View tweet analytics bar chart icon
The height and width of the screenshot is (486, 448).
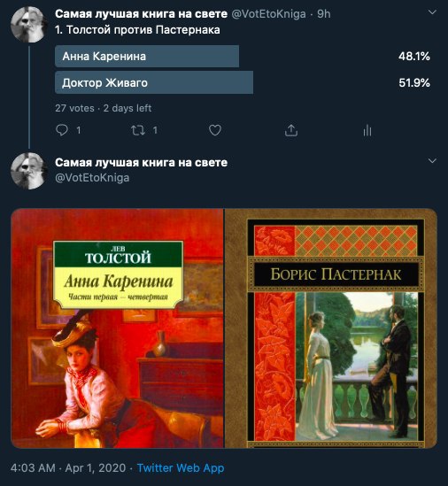pos(367,130)
